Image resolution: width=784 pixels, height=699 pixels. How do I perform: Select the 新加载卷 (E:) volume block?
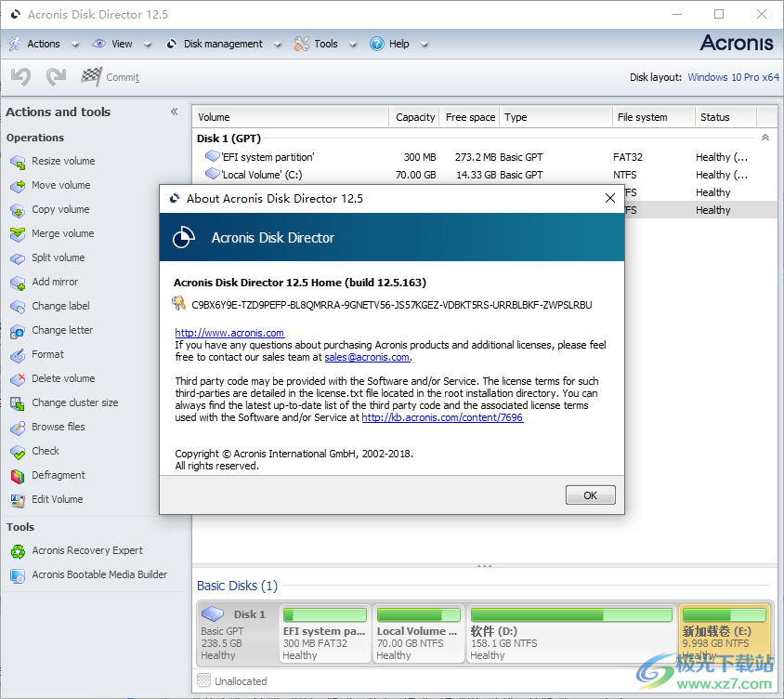[x=725, y=634]
